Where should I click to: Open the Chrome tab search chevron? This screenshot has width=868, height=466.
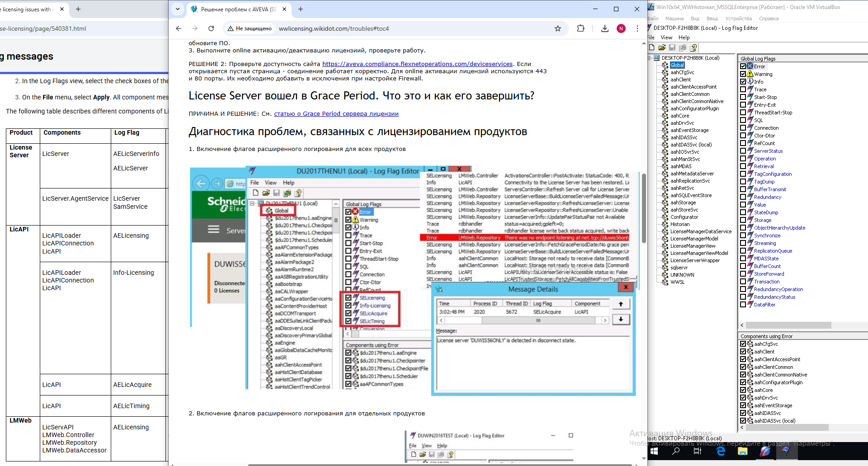click(178, 9)
